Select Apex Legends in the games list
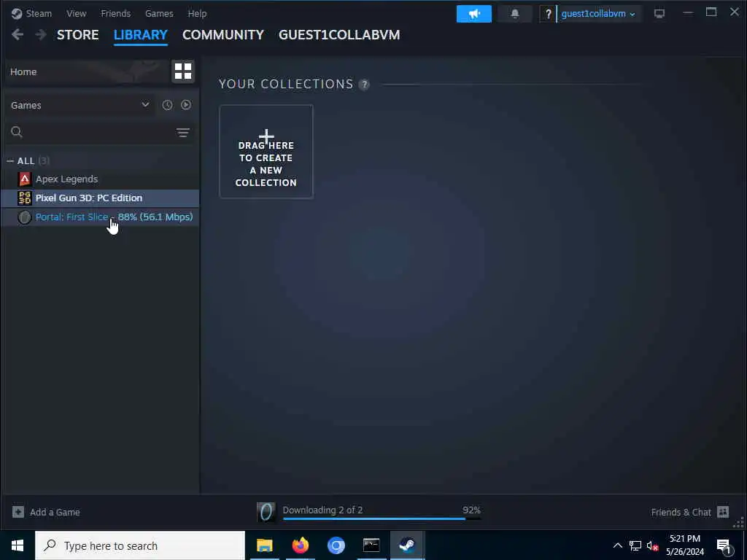Image resolution: width=747 pixels, height=560 pixels. coord(100,179)
